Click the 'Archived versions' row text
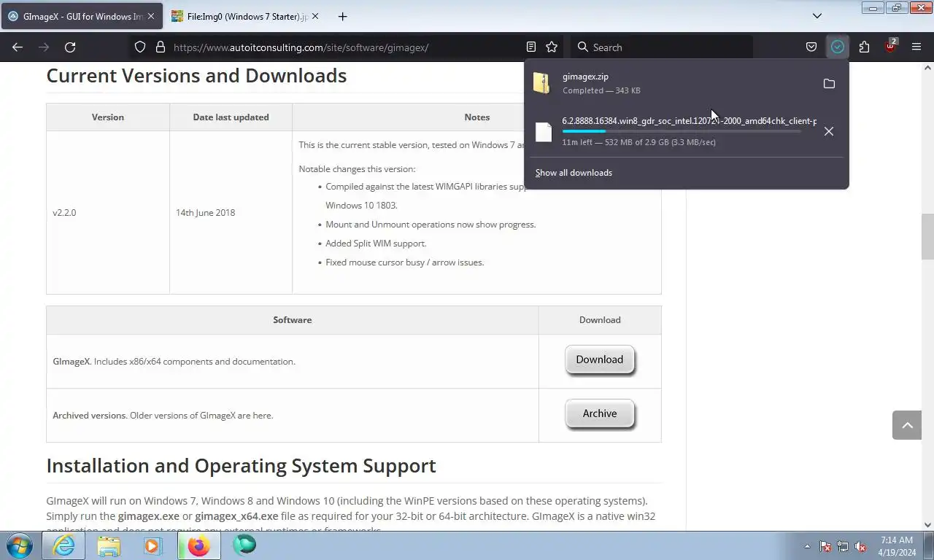Image resolution: width=934 pixels, height=560 pixels. point(163,416)
